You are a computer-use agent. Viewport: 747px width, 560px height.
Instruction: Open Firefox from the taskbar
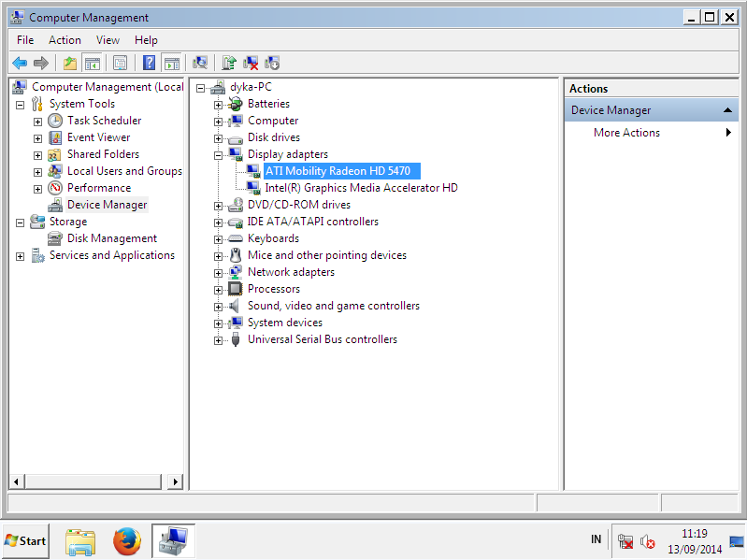pos(127,541)
